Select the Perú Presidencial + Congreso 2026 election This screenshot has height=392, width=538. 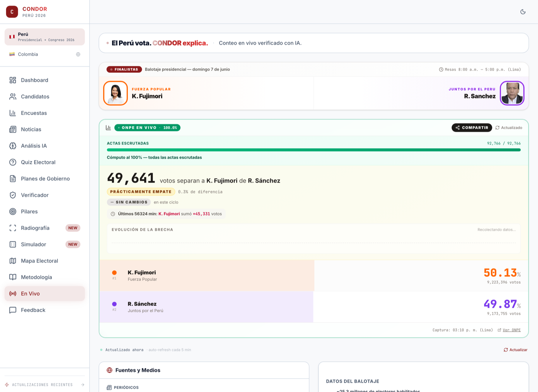point(45,37)
